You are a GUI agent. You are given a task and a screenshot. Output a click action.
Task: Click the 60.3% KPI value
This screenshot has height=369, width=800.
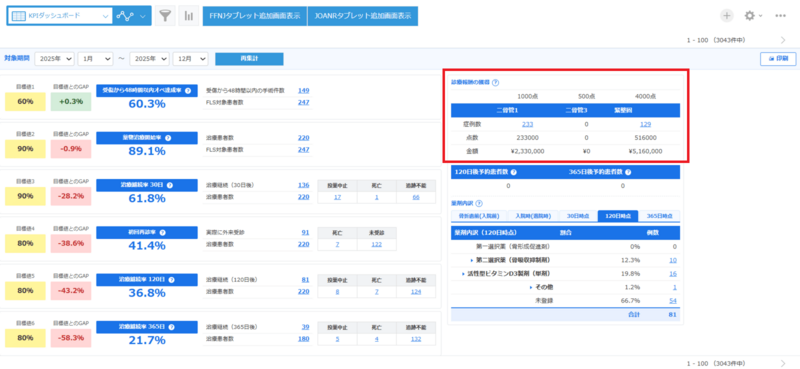click(146, 104)
